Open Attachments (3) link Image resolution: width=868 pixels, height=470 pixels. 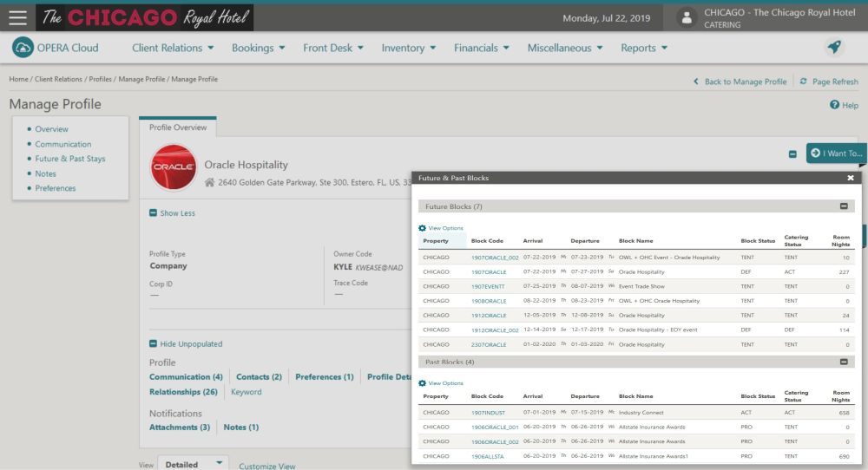pyautogui.click(x=180, y=427)
